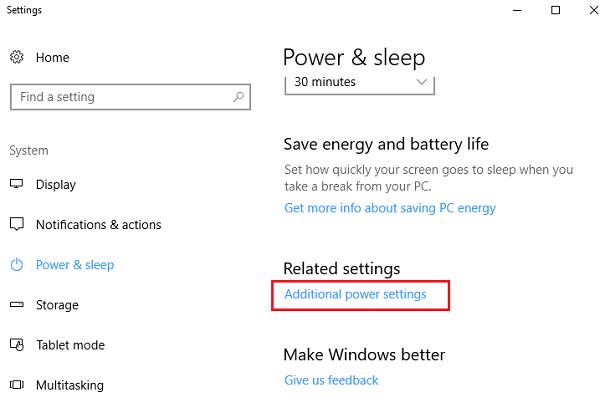Open Additional power settings link
Screen dimensions: 600x418
pos(355,294)
